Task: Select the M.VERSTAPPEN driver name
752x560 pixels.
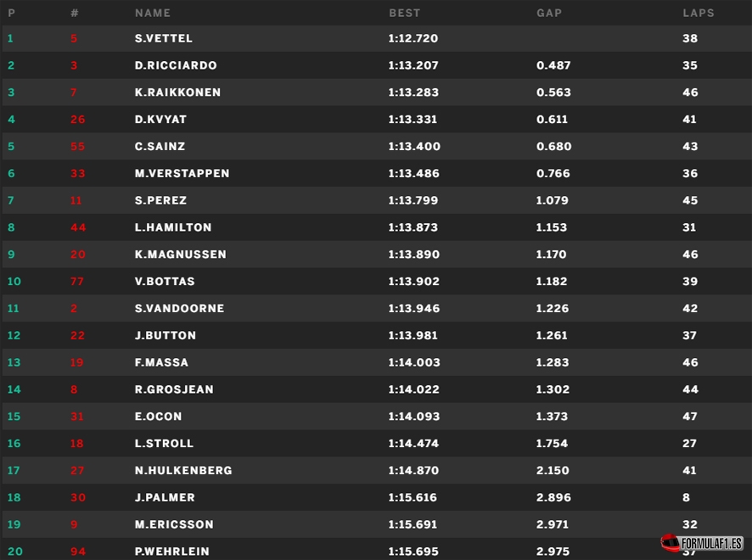Action: (182, 173)
